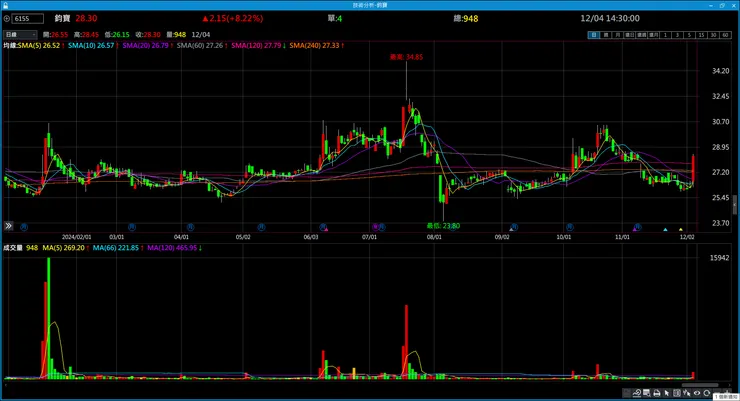Click the indicator cursor (Y-arrow) icon
The width and height of the screenshot is (740, 401).
pos(686,393)
